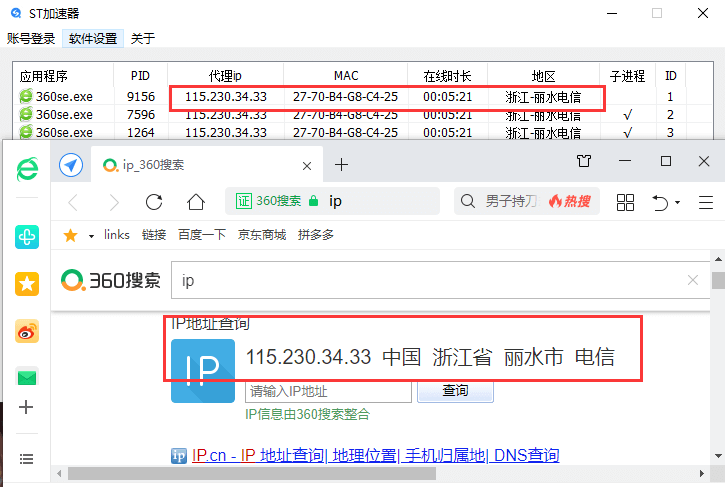Click the 在线时长 column header
The image size is (725, 487).
(x=447, y=76)
